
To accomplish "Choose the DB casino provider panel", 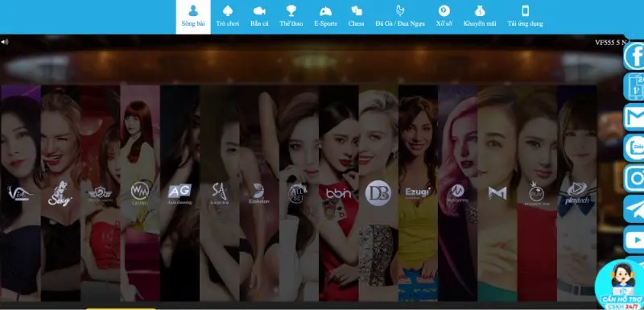I will (x=378, y=193).
